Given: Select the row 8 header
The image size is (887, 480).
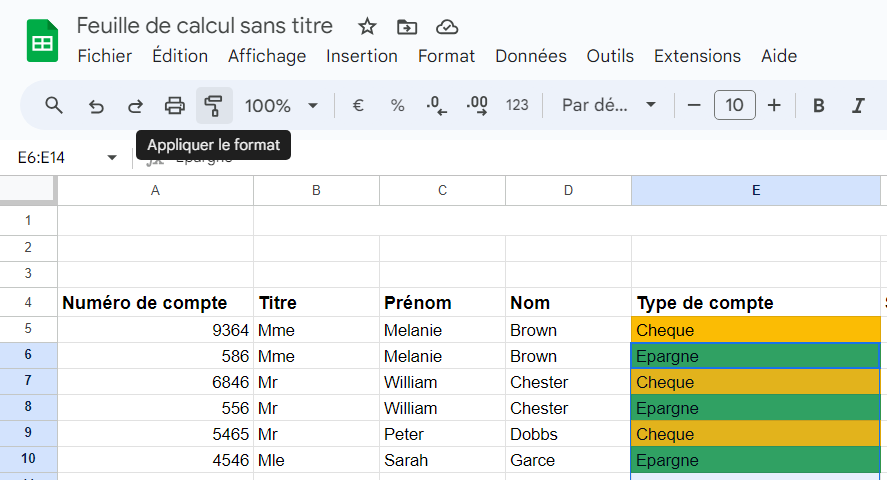Looking at the screenshot, I should click(28, 407).
